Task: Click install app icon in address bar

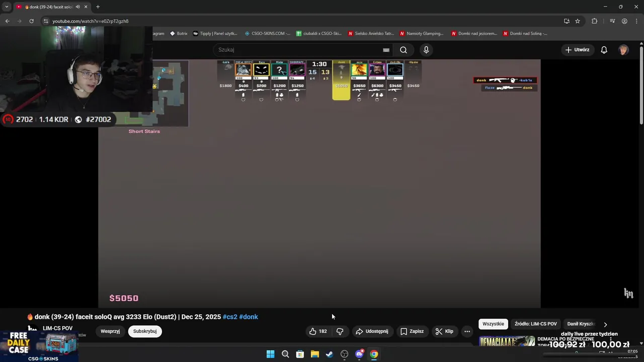Action: click(x=567, y=21)
